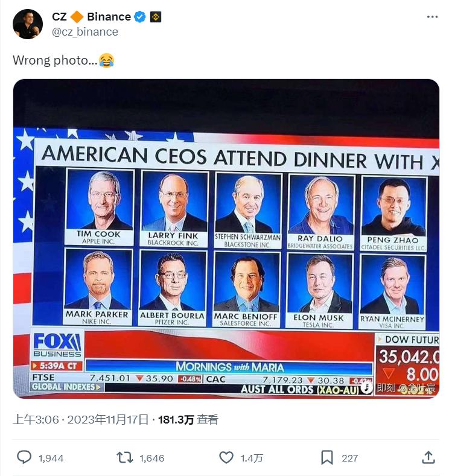The height and width of the screenshot is (476, 452).
Task: Open the three-dot more options menu
Action: click(x=432, y=17)
